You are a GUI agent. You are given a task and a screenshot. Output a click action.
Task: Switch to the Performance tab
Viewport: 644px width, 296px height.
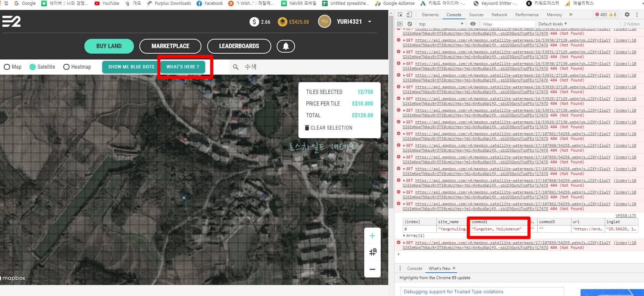click(x=527, y=15)
